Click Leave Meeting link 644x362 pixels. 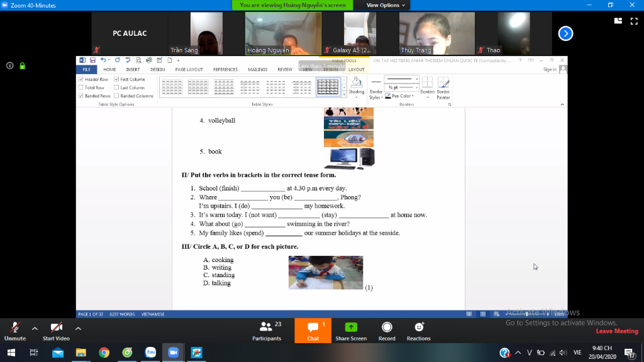617,331
